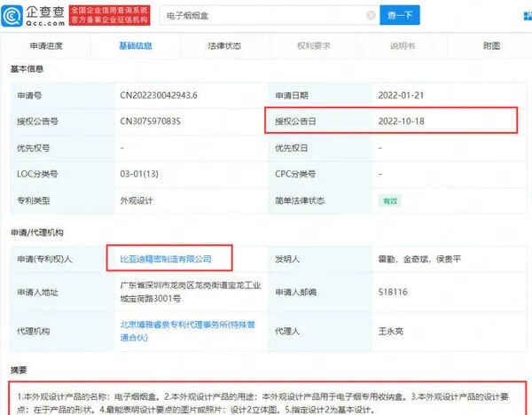
Task: Click the 申请号 field label
Action: tap(29, 96)
